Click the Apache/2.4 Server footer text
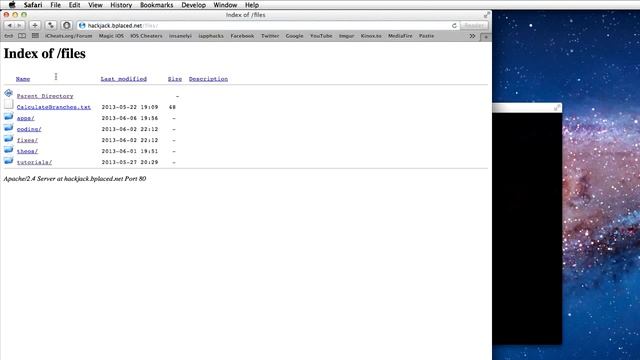This screenshot has width=640, height=360. [x=75, y=179]
